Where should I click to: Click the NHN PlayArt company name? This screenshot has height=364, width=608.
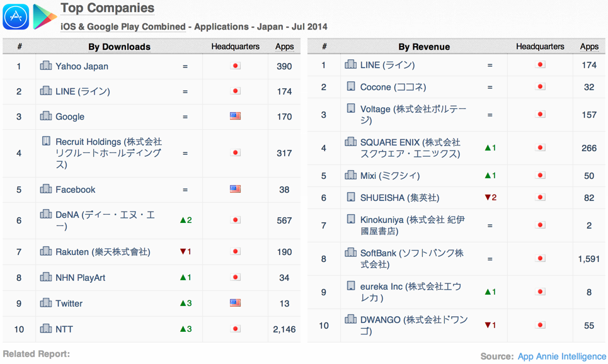[x=80, y=278]
